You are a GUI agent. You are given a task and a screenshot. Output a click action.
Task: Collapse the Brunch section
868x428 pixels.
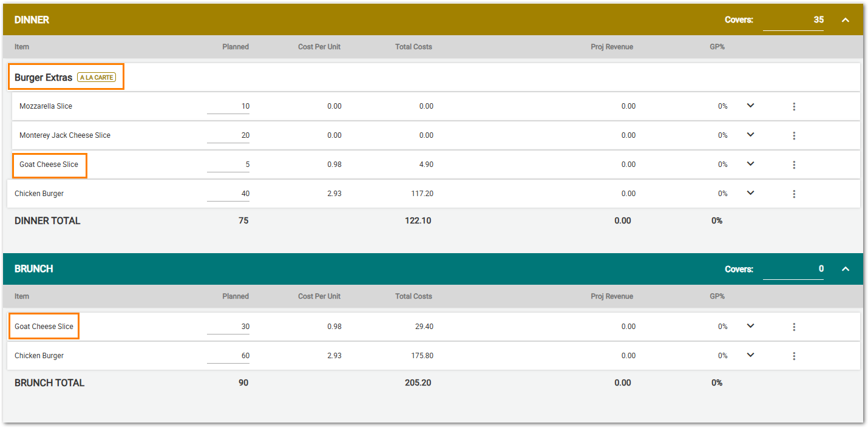tap(846, 269)
